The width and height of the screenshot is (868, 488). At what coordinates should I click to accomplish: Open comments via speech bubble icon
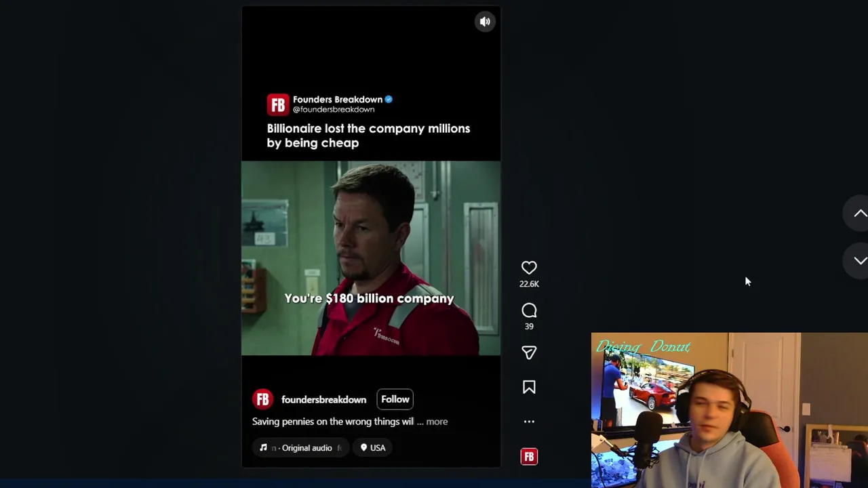529,310
